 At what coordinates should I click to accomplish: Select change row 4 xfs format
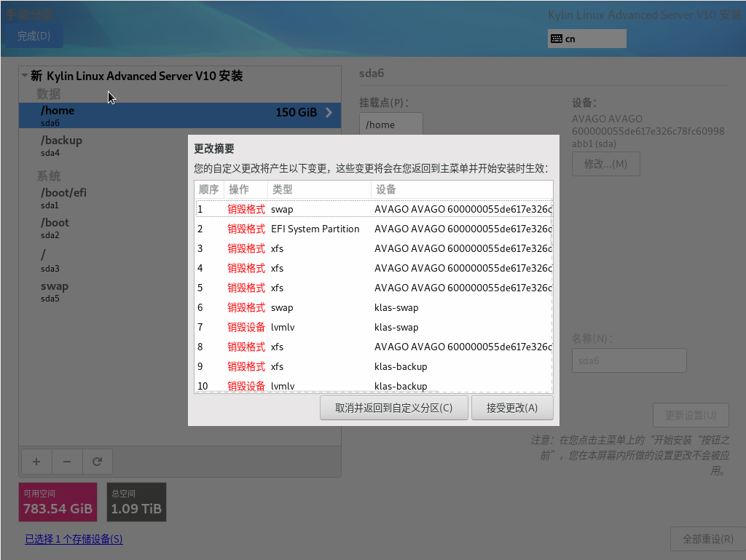click(374, 268)
